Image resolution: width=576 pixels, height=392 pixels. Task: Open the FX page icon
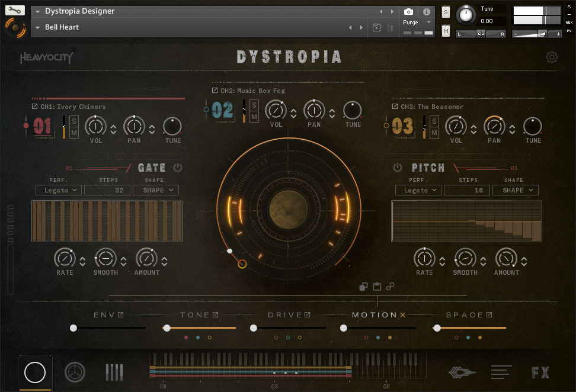pos(540,372)
